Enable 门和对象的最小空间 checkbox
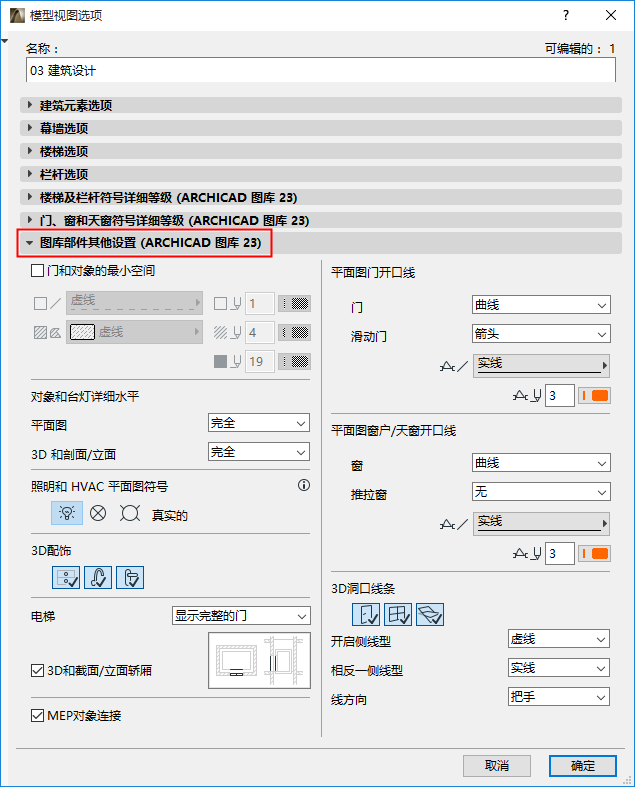Viewport: 635px width, 787px height. click(x=37, y=271)
